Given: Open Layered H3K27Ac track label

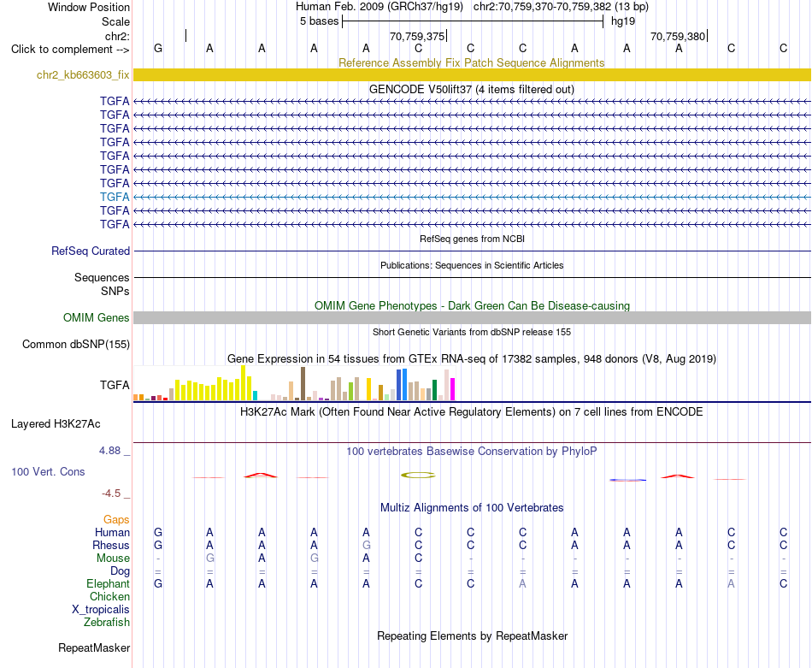Looking at the screenshot, I should [56, 424].
